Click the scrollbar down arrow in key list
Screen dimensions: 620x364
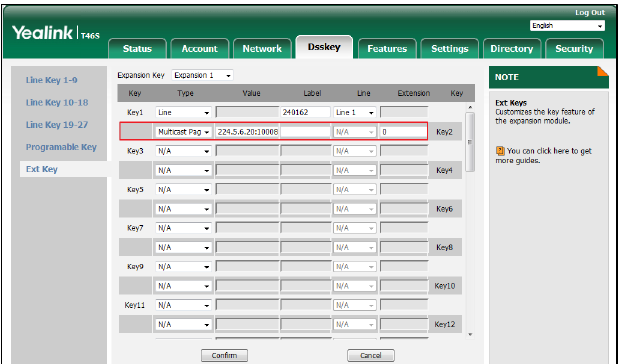(470, 335)
